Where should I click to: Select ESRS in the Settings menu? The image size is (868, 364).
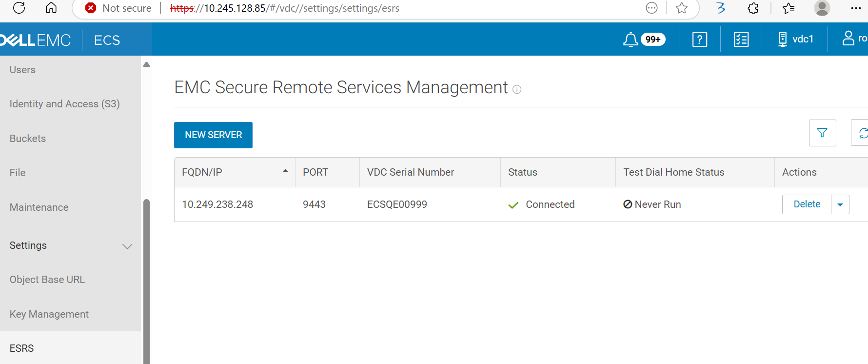pyautogui.click(x=22, y=348)
